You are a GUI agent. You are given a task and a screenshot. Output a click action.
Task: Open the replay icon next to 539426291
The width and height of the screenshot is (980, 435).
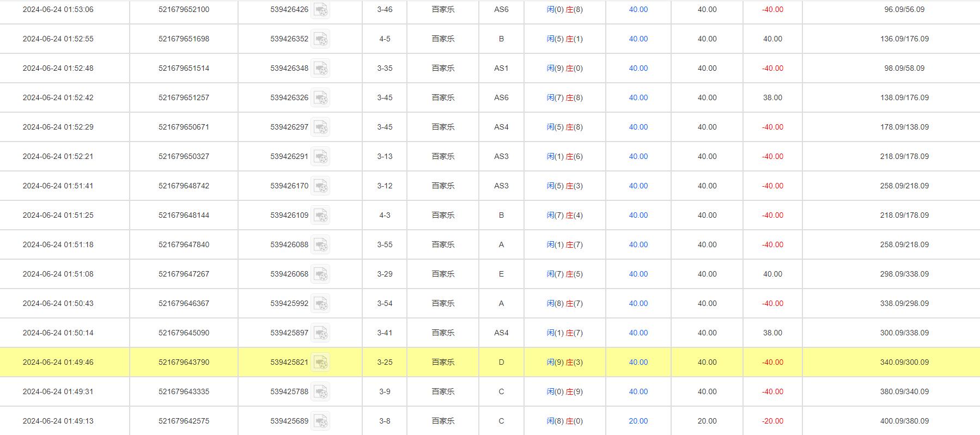click(320, 157)
